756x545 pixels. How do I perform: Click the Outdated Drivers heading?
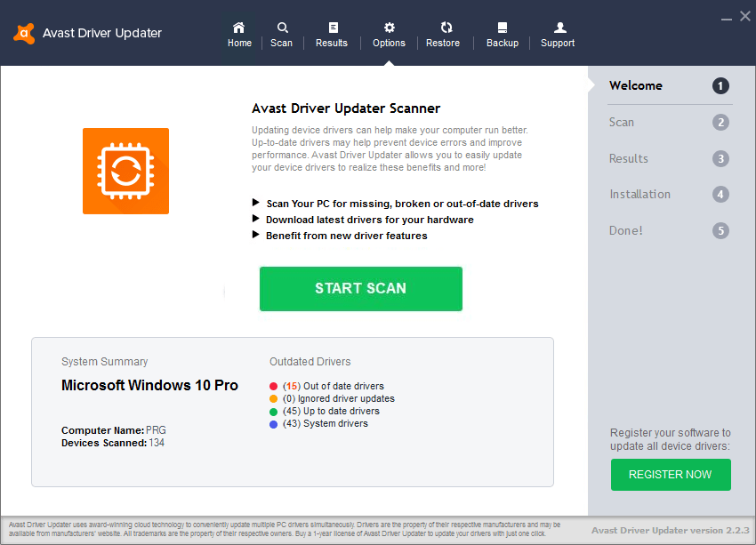(310, 362)
